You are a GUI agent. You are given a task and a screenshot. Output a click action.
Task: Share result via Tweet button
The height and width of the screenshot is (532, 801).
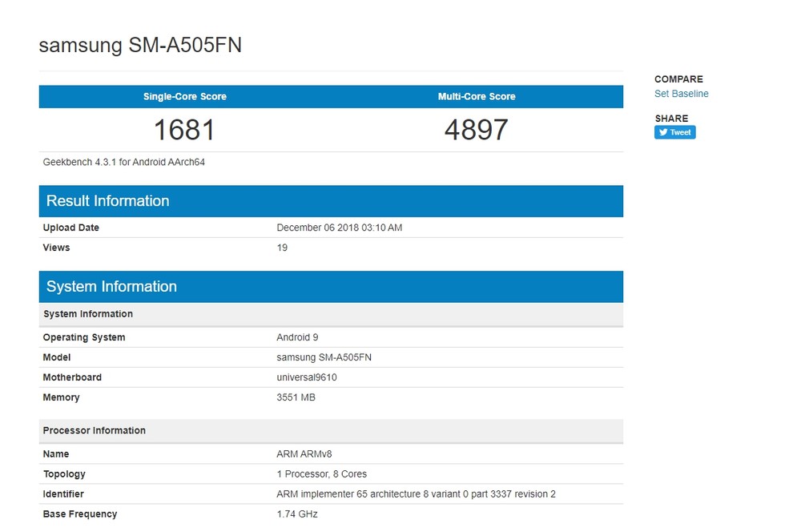click(x=674, y=132)
